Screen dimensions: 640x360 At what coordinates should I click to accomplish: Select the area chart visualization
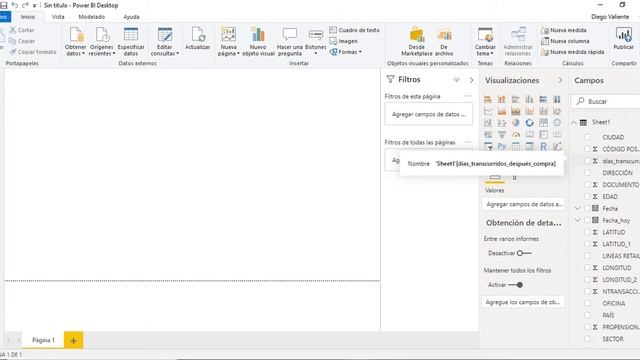pos(502,111)
